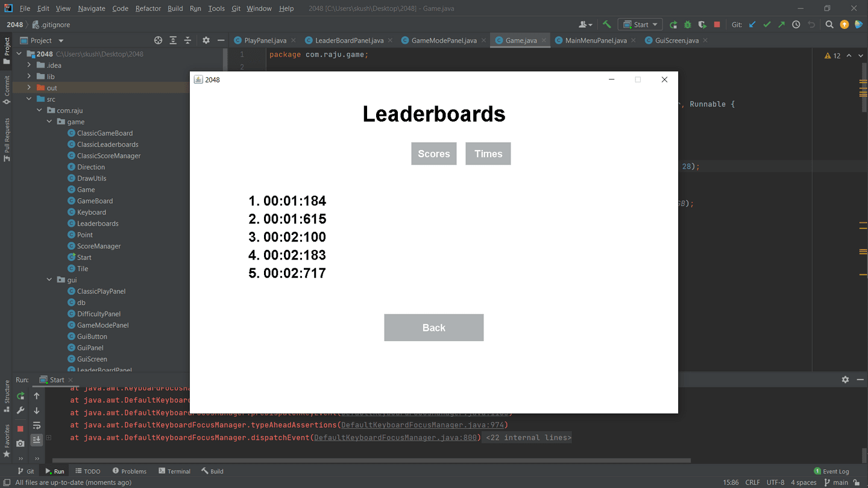Screen dimensions: 868x488
Task: Collapse the 2048 project root node
Action: 19,54
